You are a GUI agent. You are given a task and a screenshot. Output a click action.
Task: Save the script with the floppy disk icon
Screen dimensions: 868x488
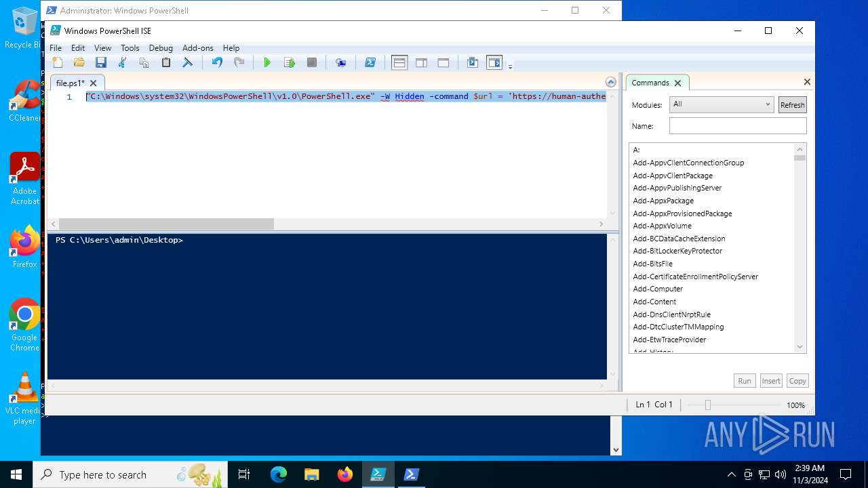tap(101, 62)
